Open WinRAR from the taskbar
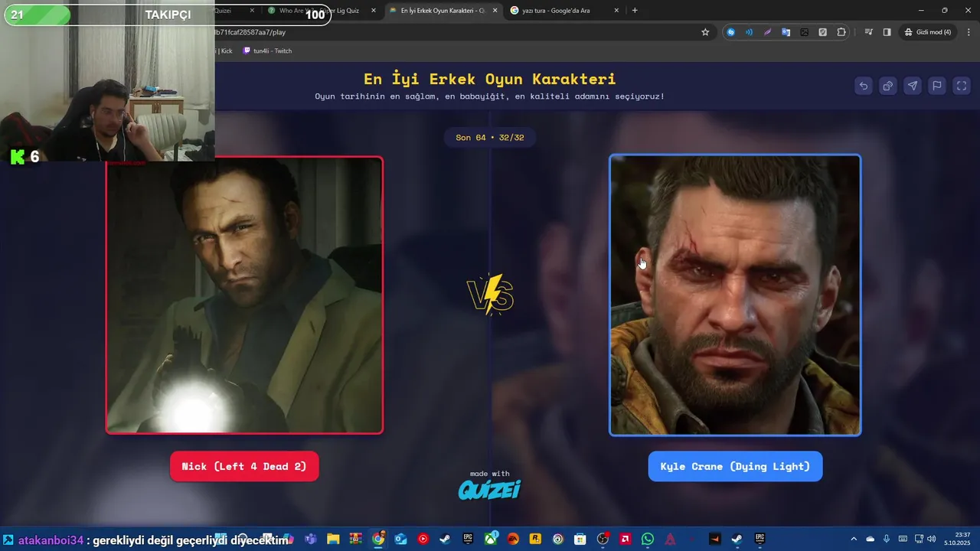 coord(356,539)
